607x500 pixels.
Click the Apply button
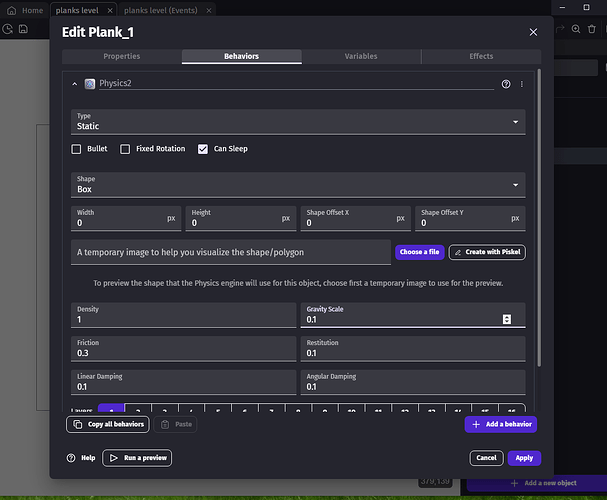coord(524,458)
